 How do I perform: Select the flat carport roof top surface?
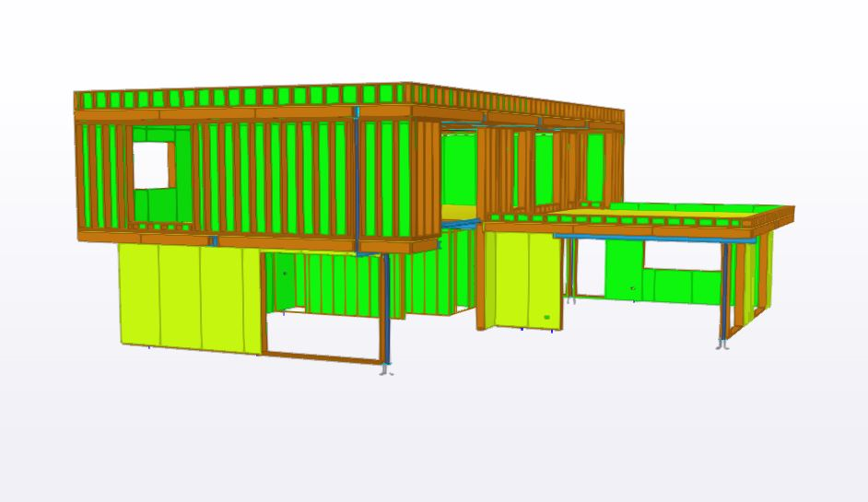[682, 211]
